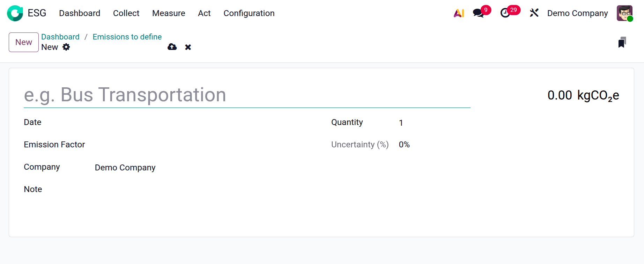644x264 pixels.
Task: Click the Dashboard breadcrumb link
Action: 60,37
